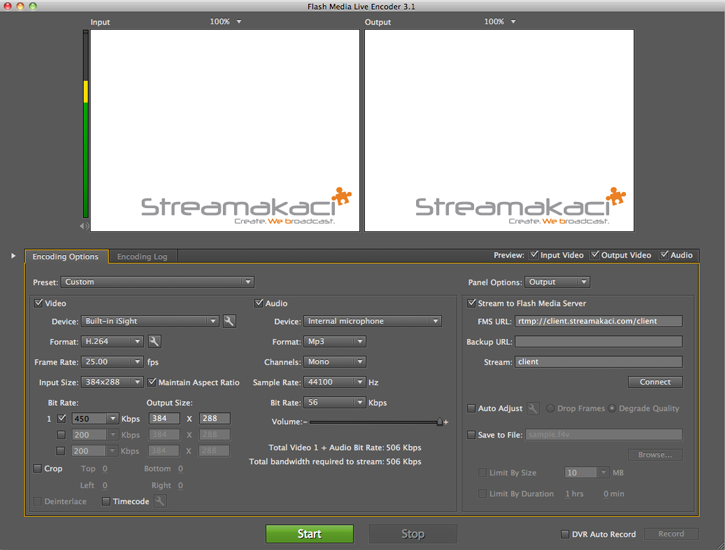The width and height of the screenshot is (725, 550).
Task: Click the Input video preview pane
Action: [225, 130]
